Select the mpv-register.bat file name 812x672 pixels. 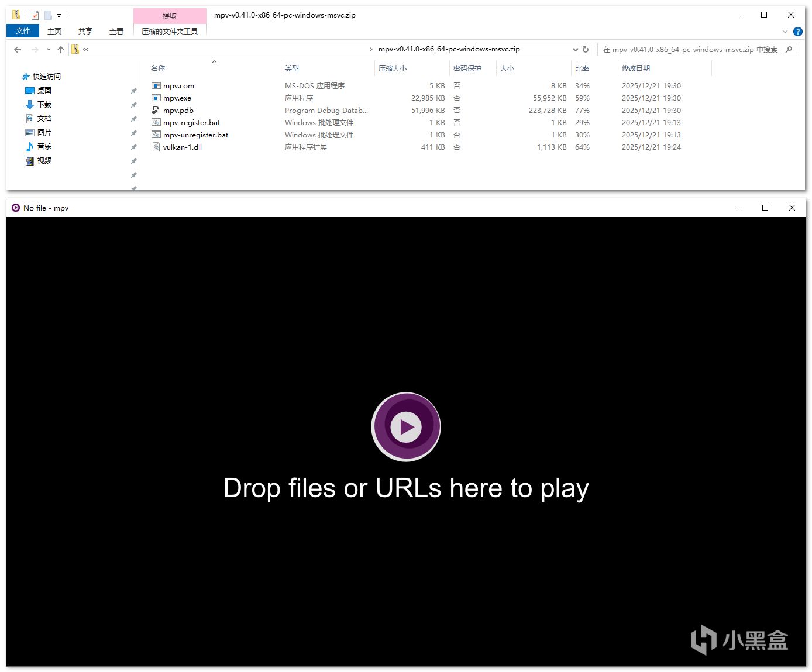tap(192, 123)
